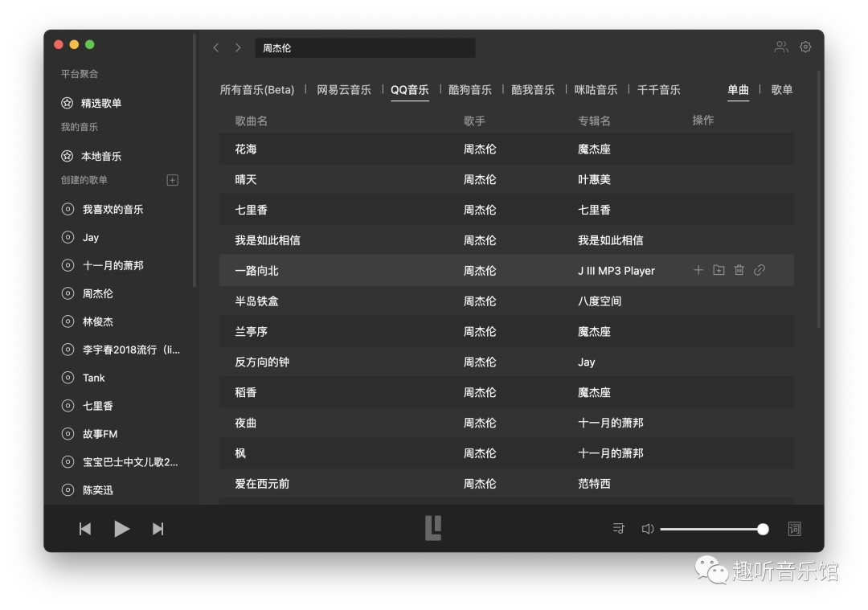Copy the link for 一路向北
Viewport: 868px width, 610px height.
[x=759, y=270]
